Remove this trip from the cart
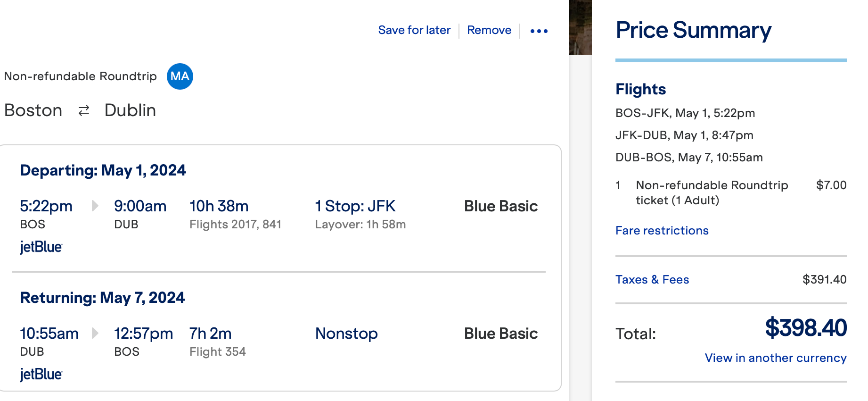The image size is (868, 401). (489, 30)
